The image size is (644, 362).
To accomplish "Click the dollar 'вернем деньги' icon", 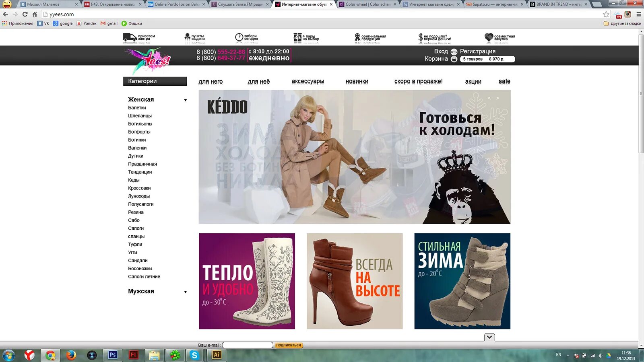I will 421,38.
